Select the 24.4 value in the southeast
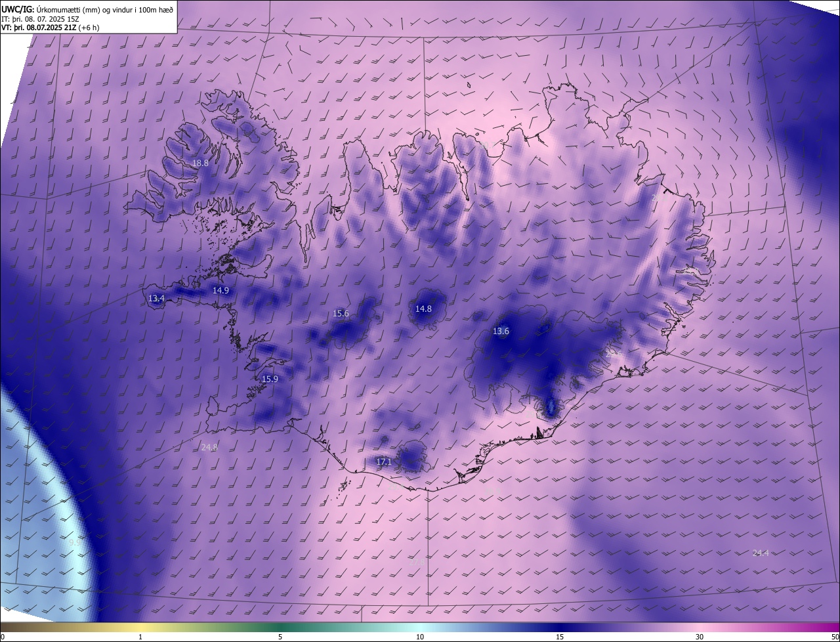Image resolution: width=840 pixels, height=642 pixels. pyautogui.click(x=761, y=553)
